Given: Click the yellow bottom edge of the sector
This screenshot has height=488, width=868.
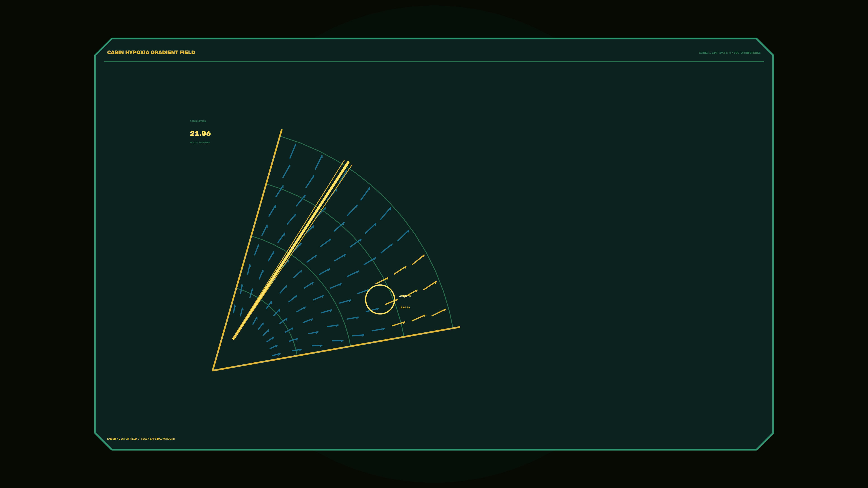Looking at the screenshot, I should [x=336, y=349].
